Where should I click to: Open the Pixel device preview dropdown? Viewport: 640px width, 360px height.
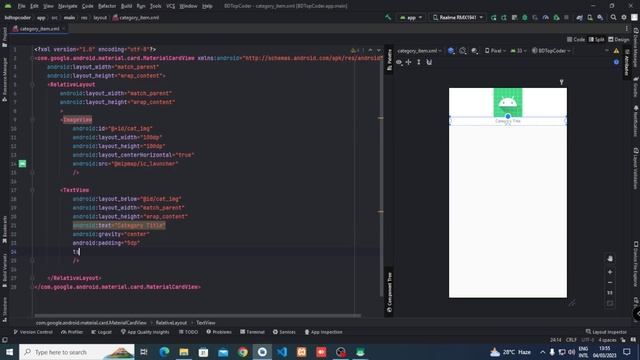pyautogui.click(x=495, y=51)
